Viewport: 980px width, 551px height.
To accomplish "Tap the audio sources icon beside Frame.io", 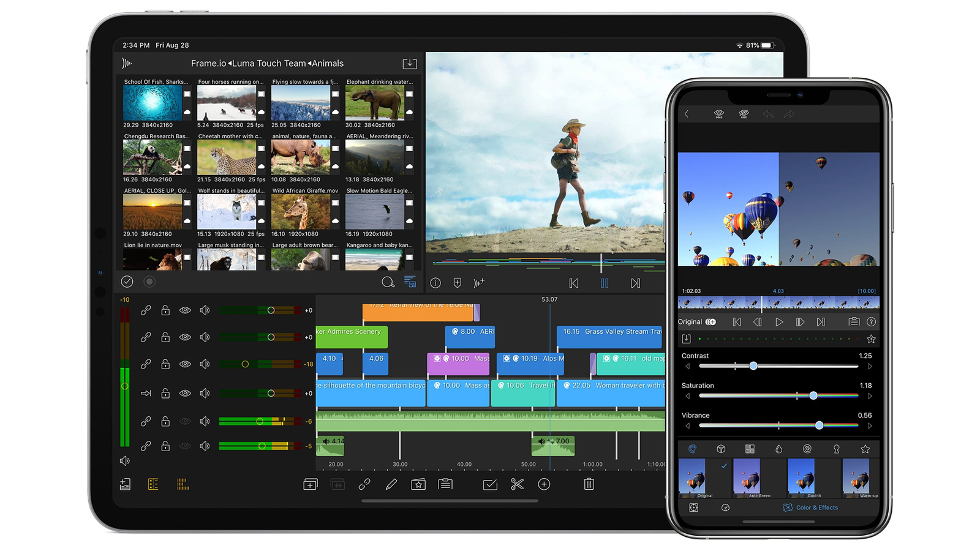I will coord(127,63).
